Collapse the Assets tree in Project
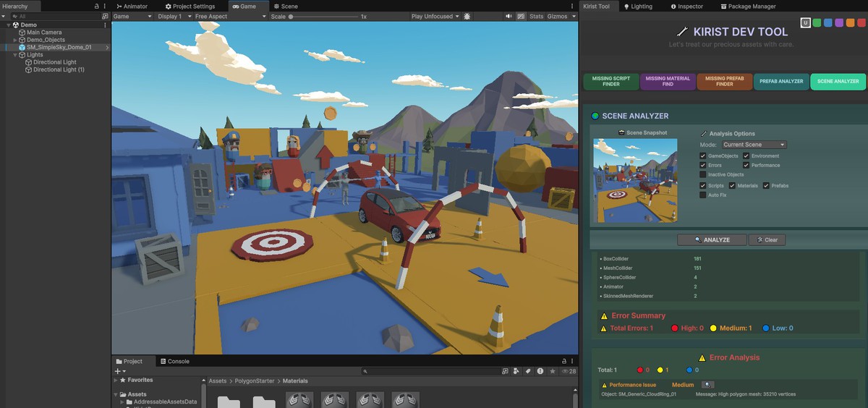The image size is (868, 408). [x=116, y=394]
